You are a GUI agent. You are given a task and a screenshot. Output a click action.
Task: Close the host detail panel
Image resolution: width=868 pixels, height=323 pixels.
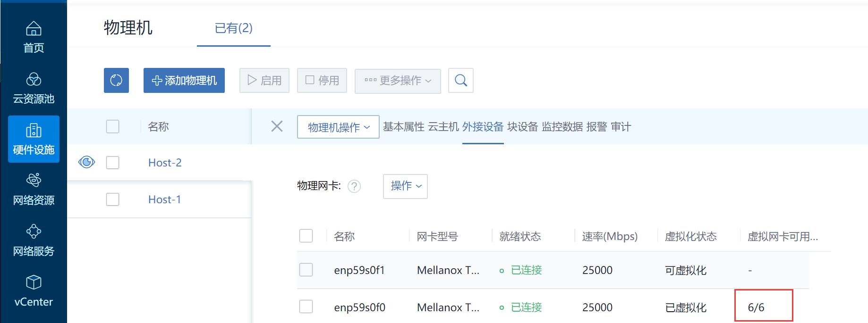[277, 126]
